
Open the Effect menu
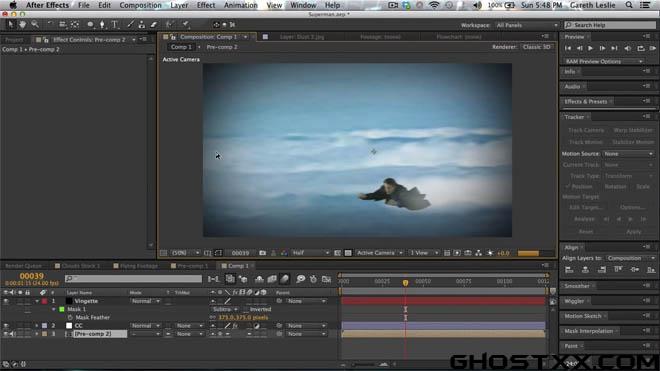click(x=206, y=5)
